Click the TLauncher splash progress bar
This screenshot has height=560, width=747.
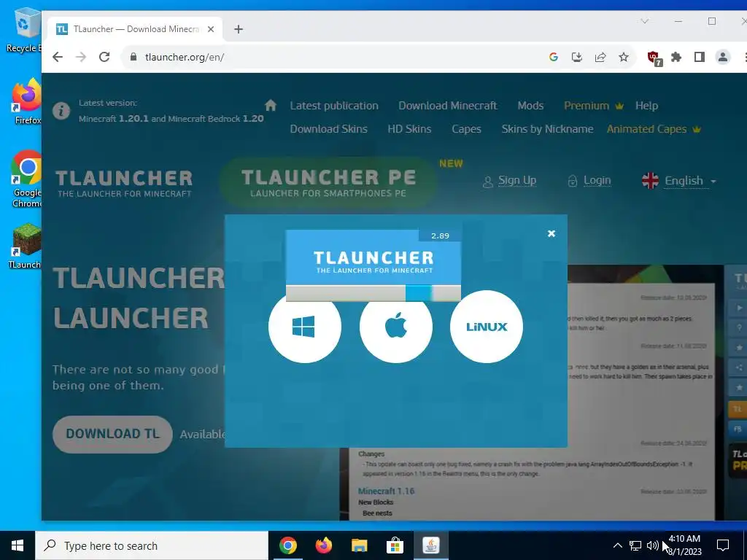point(373,293)
